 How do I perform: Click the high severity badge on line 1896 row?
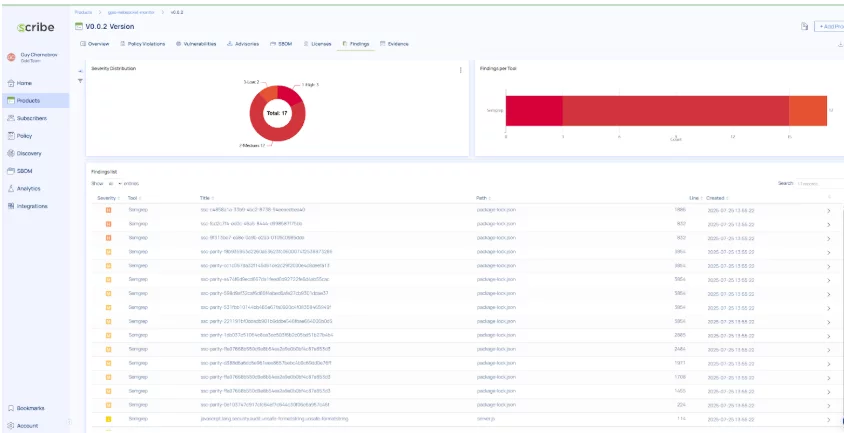[108, 209]
